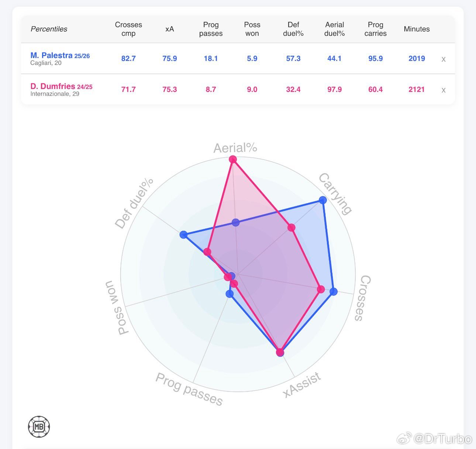Click the Aerial duel% column header
Viewport: 476px width, 449px height.
(x=334, y=29)
